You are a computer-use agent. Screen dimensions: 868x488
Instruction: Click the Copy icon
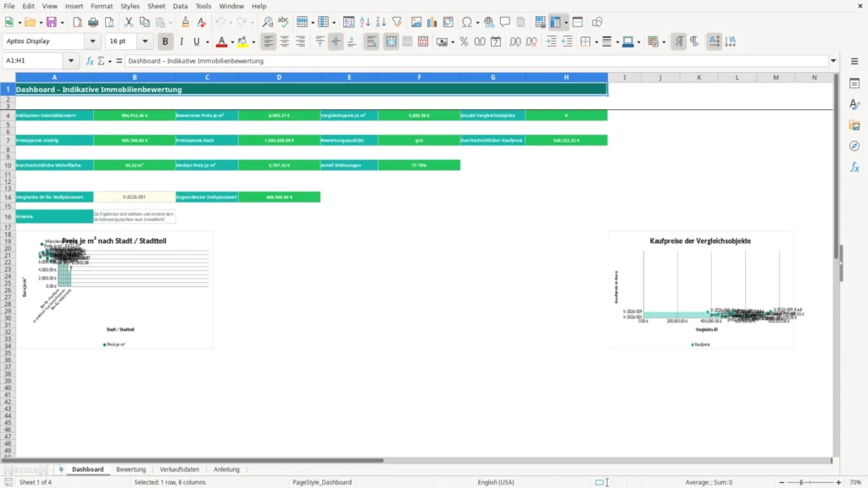144,22
